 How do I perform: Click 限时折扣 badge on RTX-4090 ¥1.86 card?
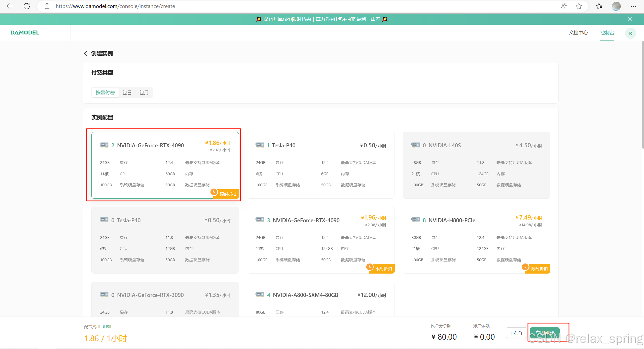coord(225,194)
